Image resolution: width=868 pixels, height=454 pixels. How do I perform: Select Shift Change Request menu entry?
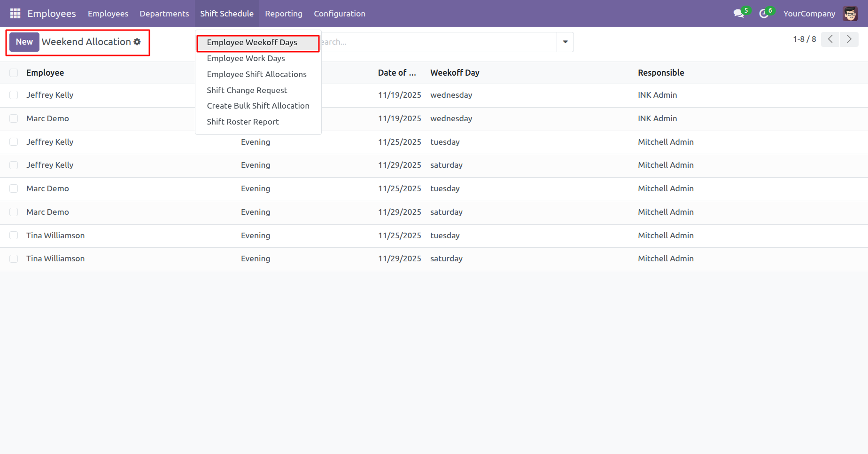coord(258,90)
